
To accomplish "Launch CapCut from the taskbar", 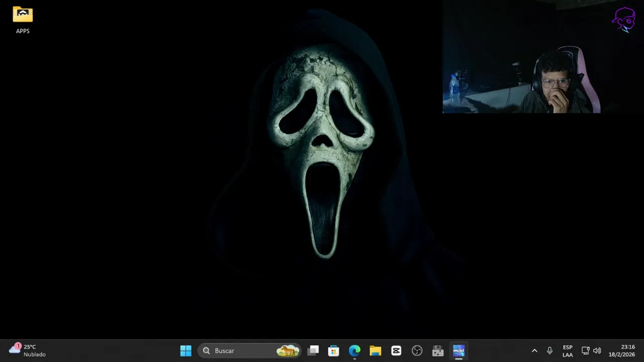I will pos(396,350).
